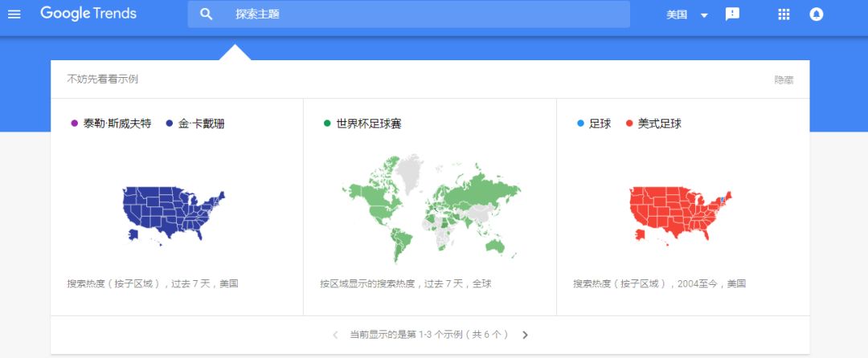Screen dimensions: 868x358
Task: Click the search magnifier icon
Action: [x=206, y=14]
